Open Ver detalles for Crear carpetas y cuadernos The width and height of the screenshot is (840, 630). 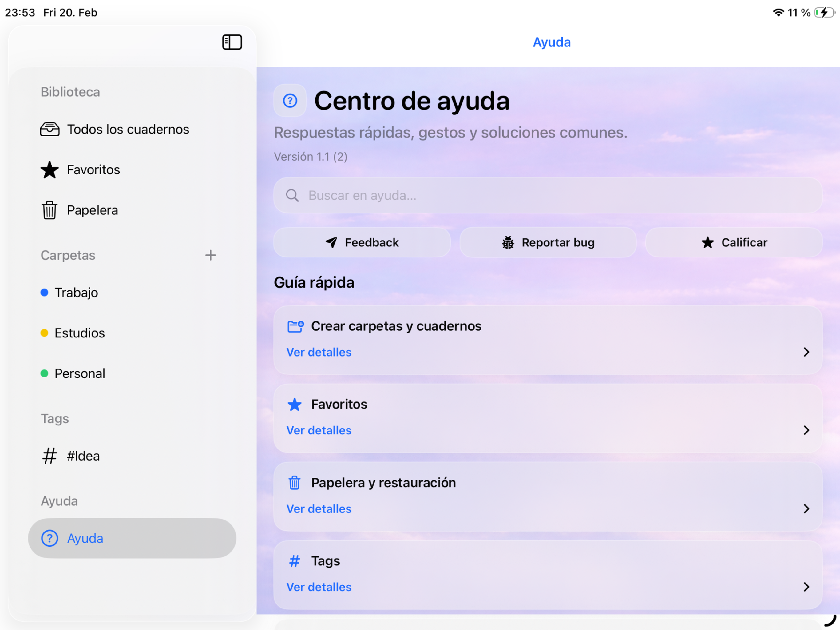[x=319, y=352]
